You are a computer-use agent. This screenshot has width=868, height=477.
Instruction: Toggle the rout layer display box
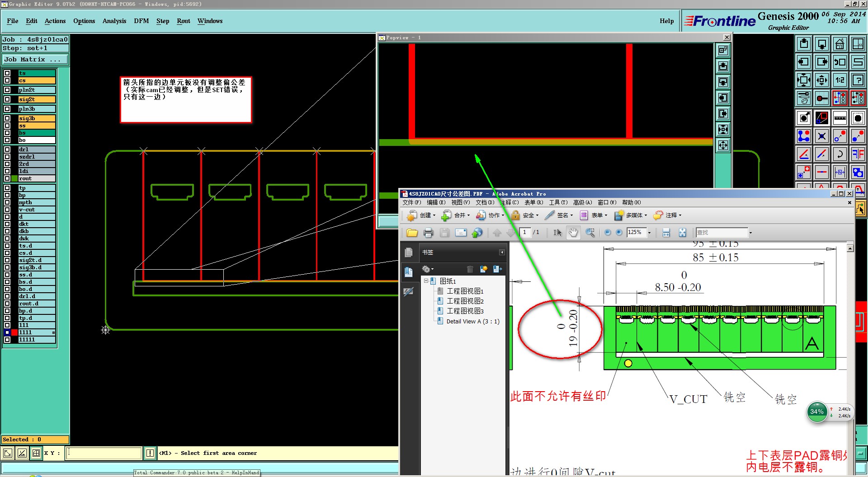(7, 178)
